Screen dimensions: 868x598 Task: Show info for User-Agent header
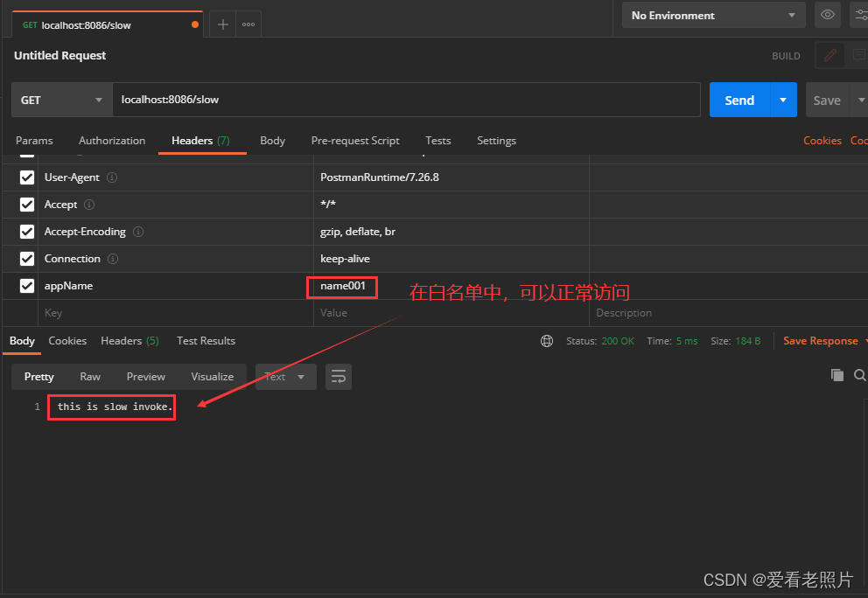[112, 177]
